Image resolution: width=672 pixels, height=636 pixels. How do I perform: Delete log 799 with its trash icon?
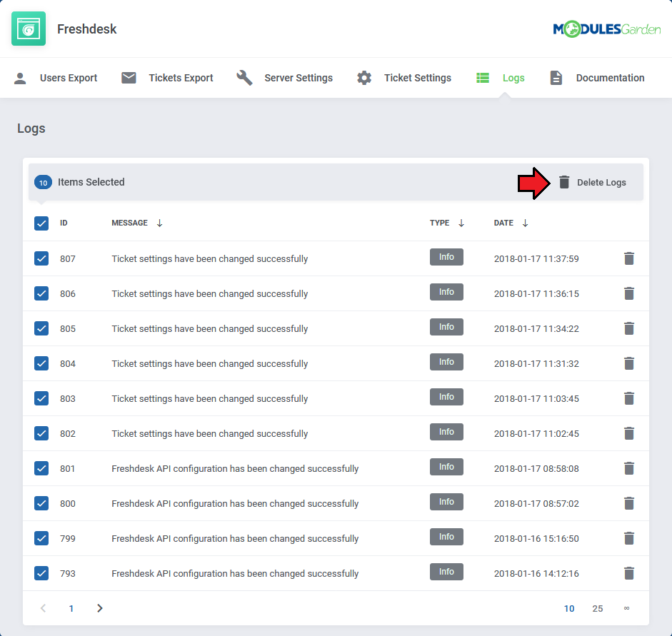[628, 538]
